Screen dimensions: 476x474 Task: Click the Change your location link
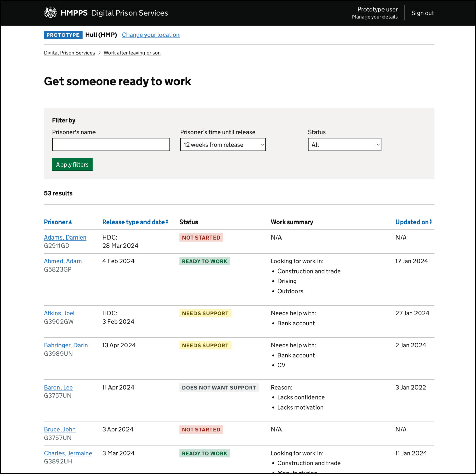point(151,35)
